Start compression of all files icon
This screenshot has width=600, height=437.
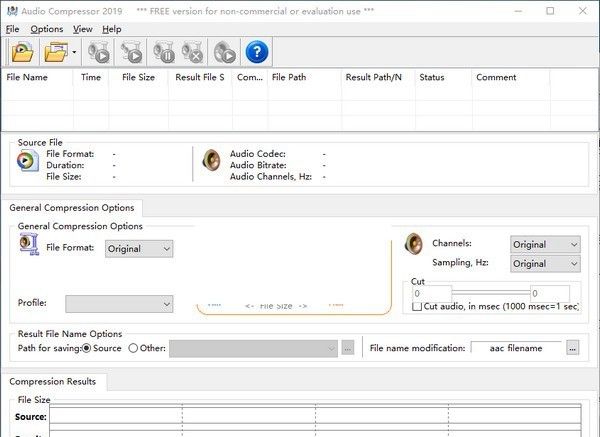[x=99, y=52]
